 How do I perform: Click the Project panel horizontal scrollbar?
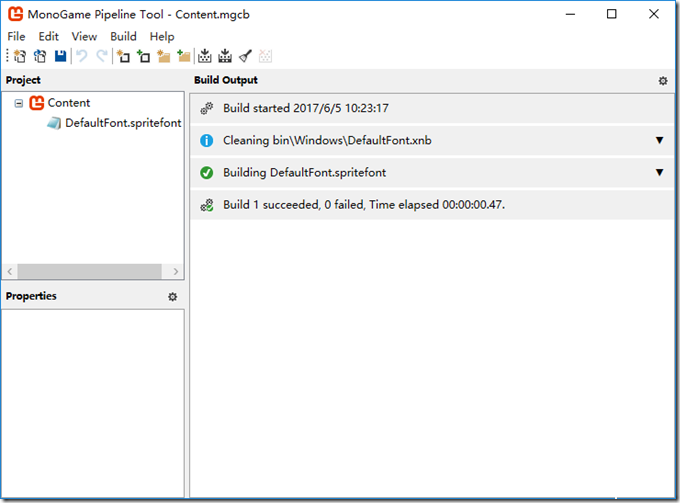[x=90, y=271]
